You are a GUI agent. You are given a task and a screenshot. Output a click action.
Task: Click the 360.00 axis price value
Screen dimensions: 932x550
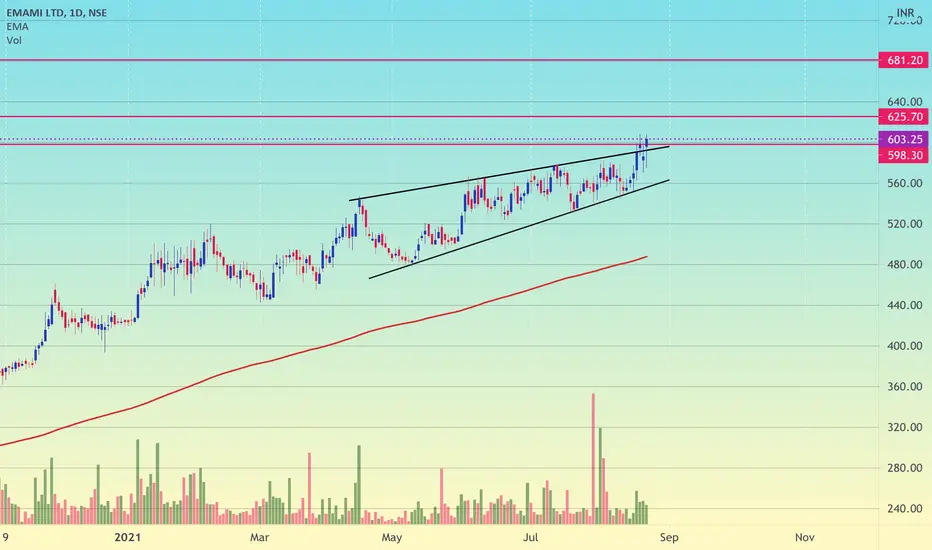tap(905, 386)
